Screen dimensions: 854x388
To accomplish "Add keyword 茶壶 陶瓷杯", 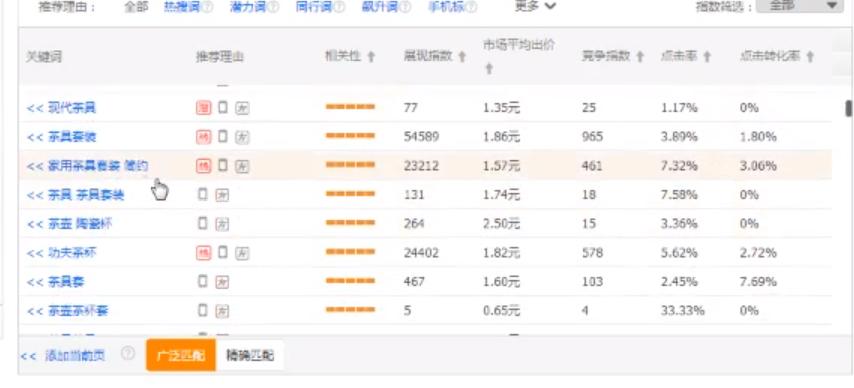I will (69, 223).
